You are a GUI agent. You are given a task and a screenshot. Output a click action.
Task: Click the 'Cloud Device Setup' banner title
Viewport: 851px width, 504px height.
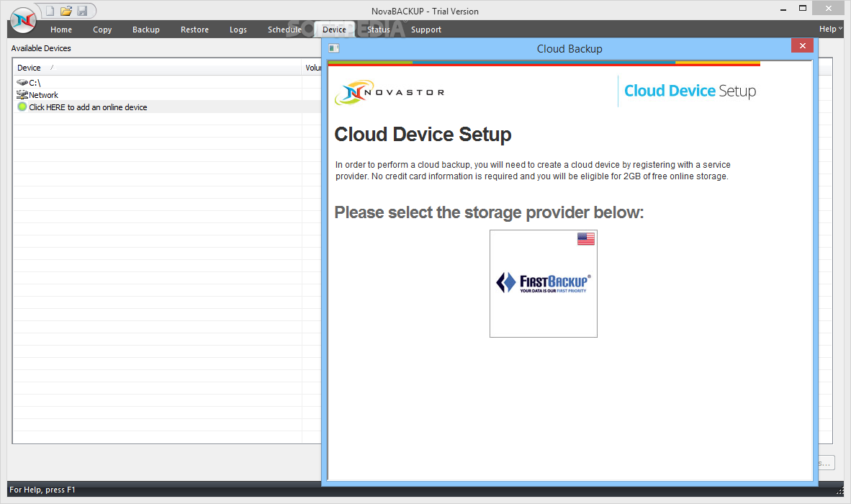[x=690, y=91]
